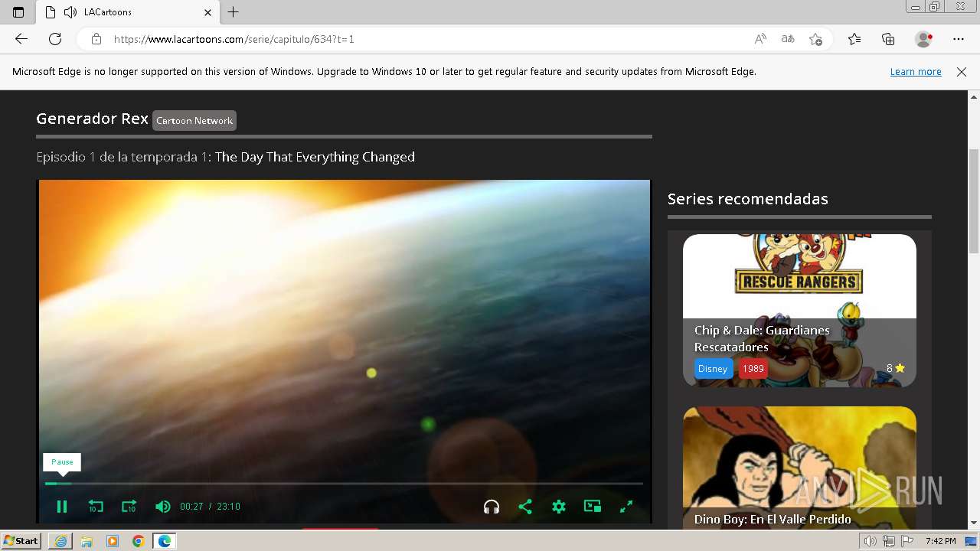Seek on the video progress bar

pos(344,484)
